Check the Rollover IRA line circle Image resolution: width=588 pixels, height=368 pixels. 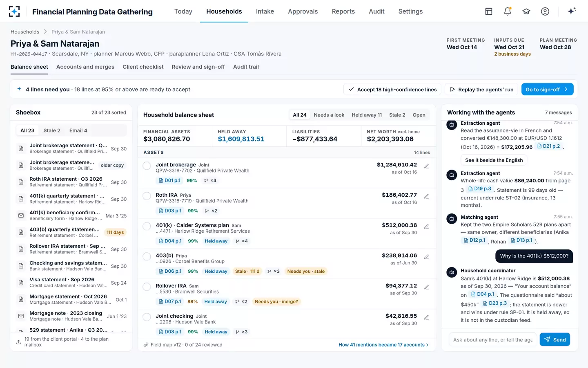pyautogui.click(x=147, y=287)
